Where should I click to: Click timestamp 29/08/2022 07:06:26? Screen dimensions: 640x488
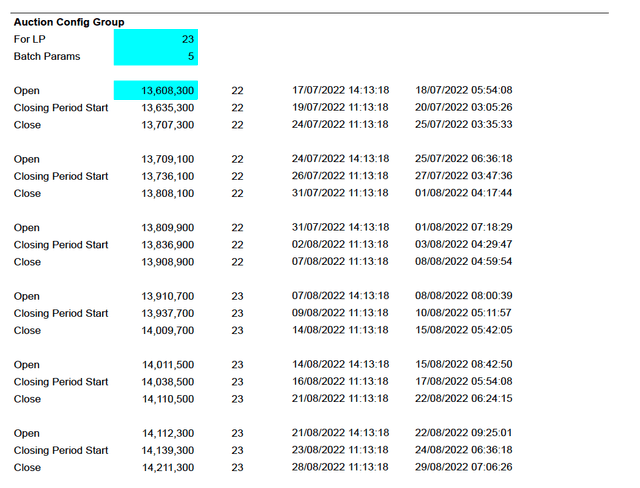[x=464, y=467]
